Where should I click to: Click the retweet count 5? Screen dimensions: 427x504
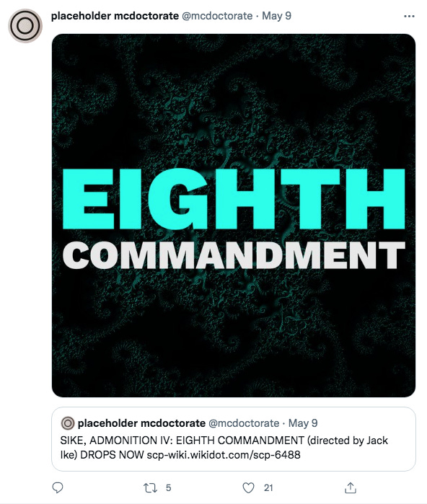(169, 488)
